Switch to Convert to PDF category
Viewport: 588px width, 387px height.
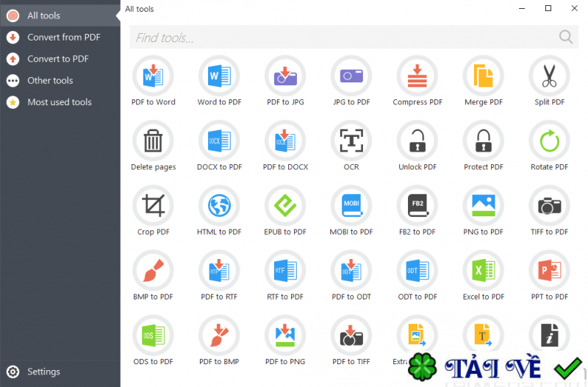60,59
